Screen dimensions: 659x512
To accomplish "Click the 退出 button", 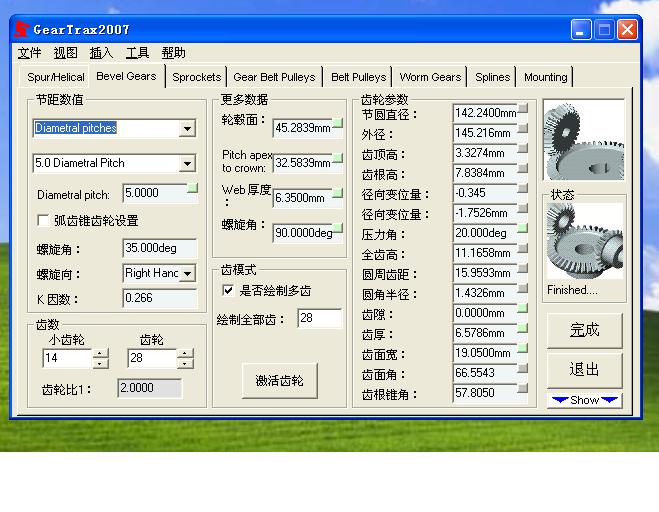I will (584, 370).
